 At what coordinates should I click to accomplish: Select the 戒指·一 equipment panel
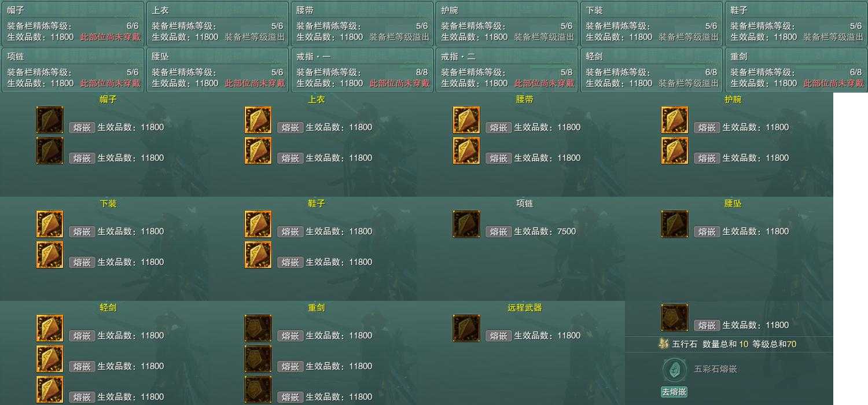[x=362, y=69]
